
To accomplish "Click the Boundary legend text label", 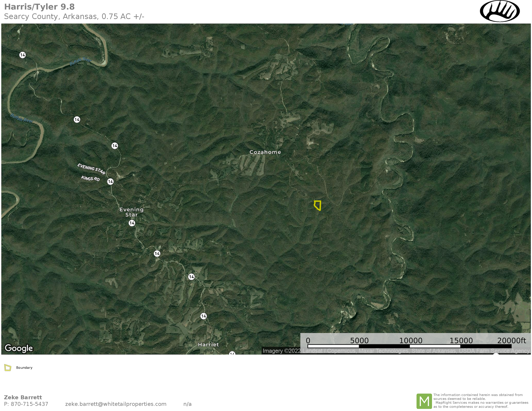I will click(24, 368).
